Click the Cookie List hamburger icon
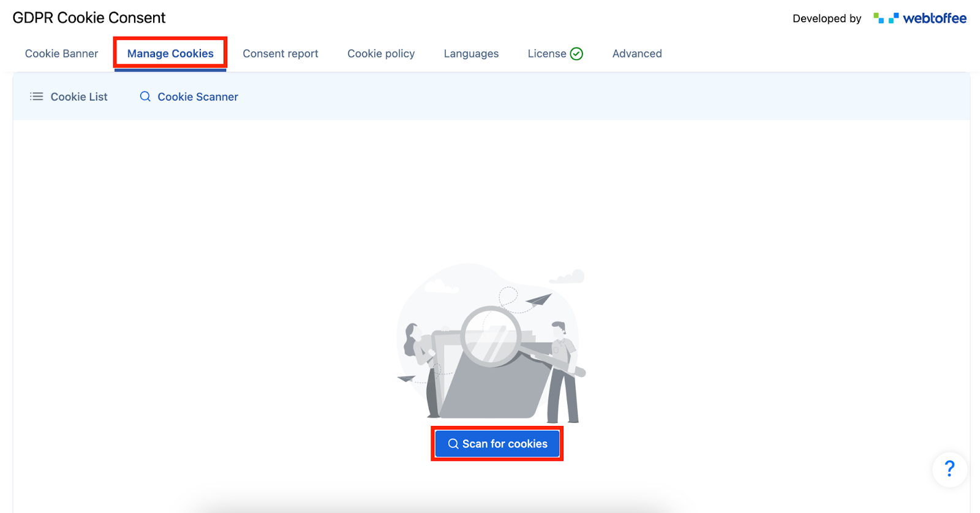Image resolution: width=980 pixels, height=513 pixels. pos(37,97)
